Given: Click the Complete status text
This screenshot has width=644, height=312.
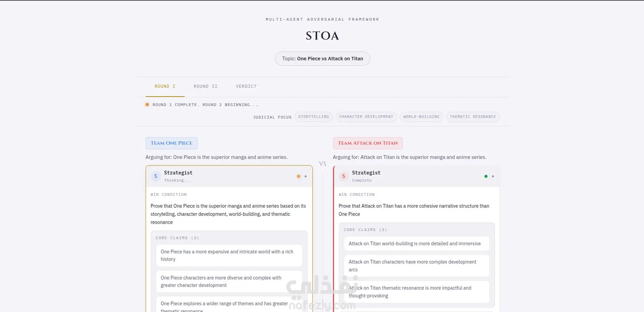Looking at the screenshot, I should point(362,181).
